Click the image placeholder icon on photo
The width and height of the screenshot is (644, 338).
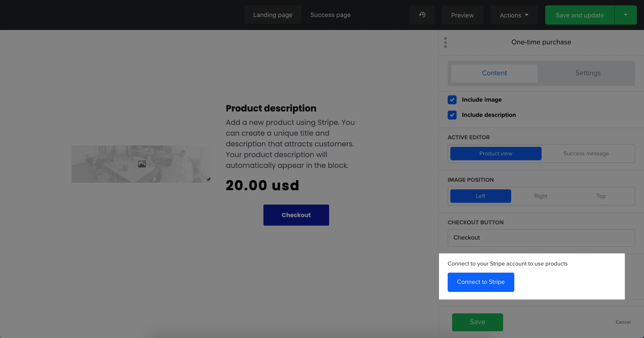[x=142, y=164]
